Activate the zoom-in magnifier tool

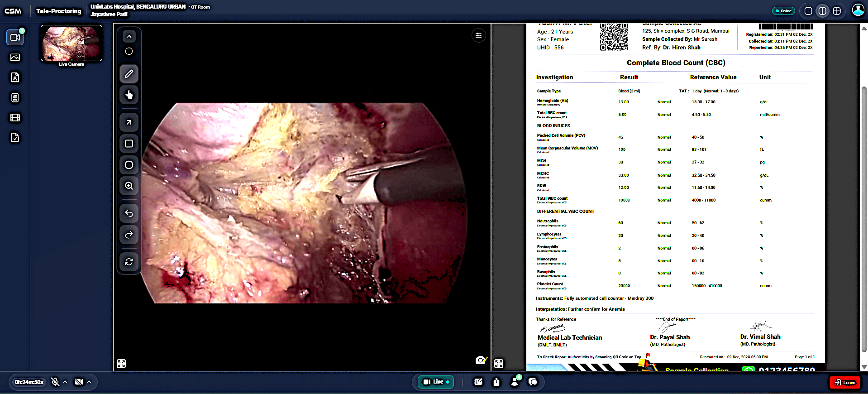click(x=129, y=186)
